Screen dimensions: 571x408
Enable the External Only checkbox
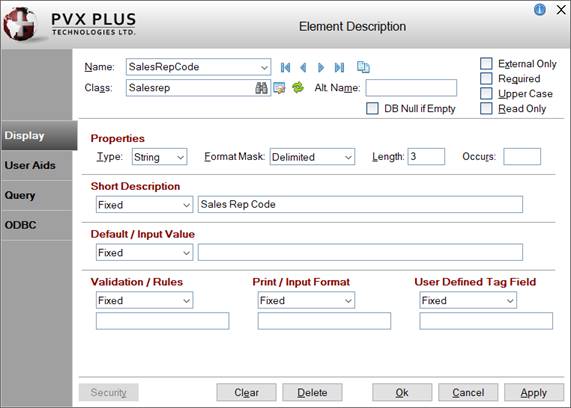(x=486, y=63)
